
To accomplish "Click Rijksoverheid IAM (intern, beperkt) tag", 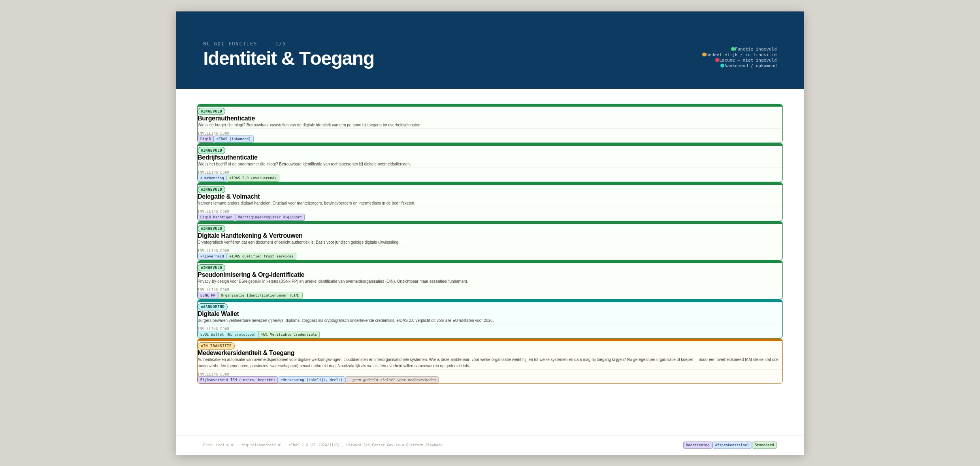I will click(237, 380).
